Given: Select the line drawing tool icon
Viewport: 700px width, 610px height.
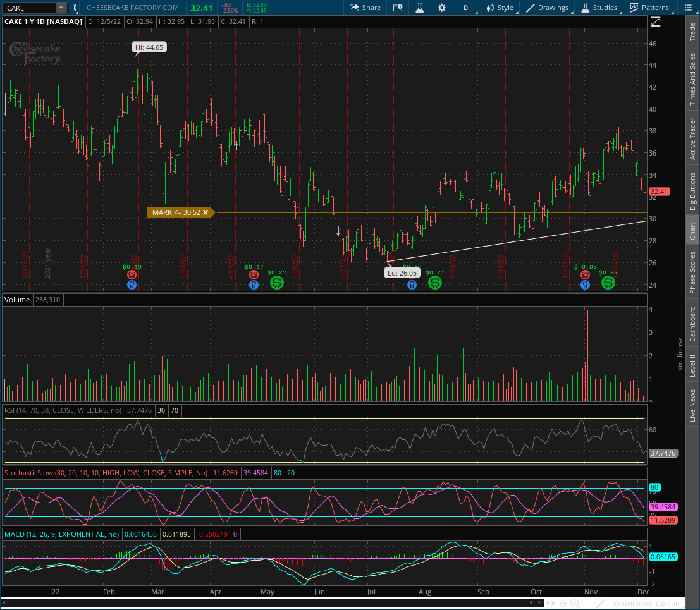Looking at the screenshot, I should click(x=601, y=603).
